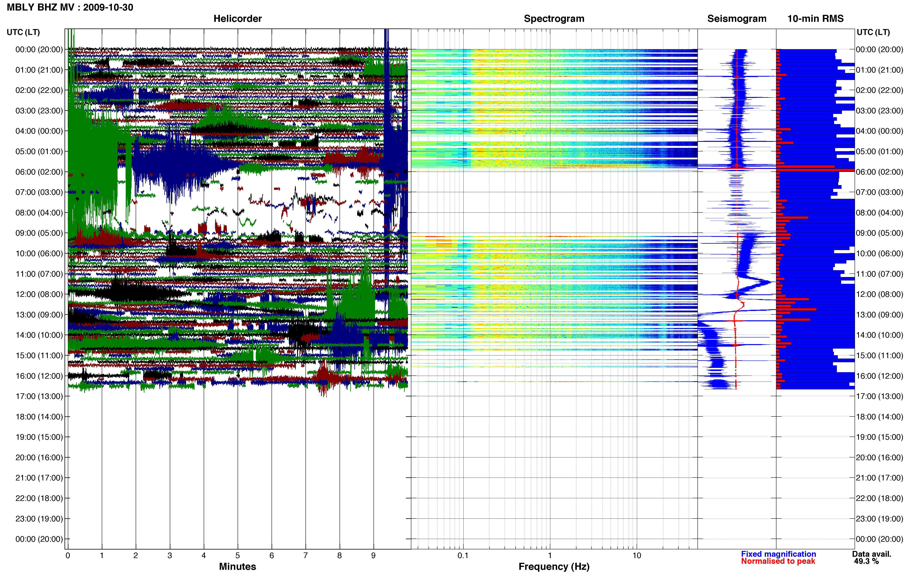Click the right '06:00 (02:00)' time label
Viewport: 924px width, 578px height.
(879, 172)
